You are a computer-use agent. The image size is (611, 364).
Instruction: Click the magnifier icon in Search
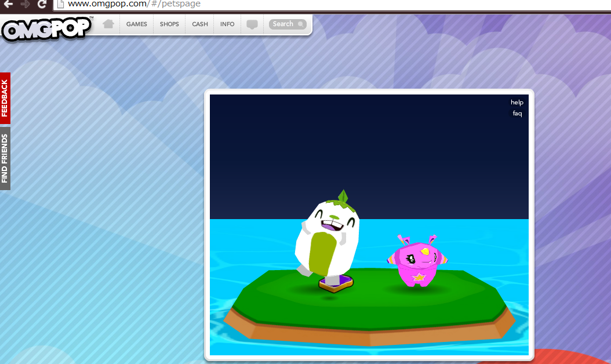(x=300, y=24)
